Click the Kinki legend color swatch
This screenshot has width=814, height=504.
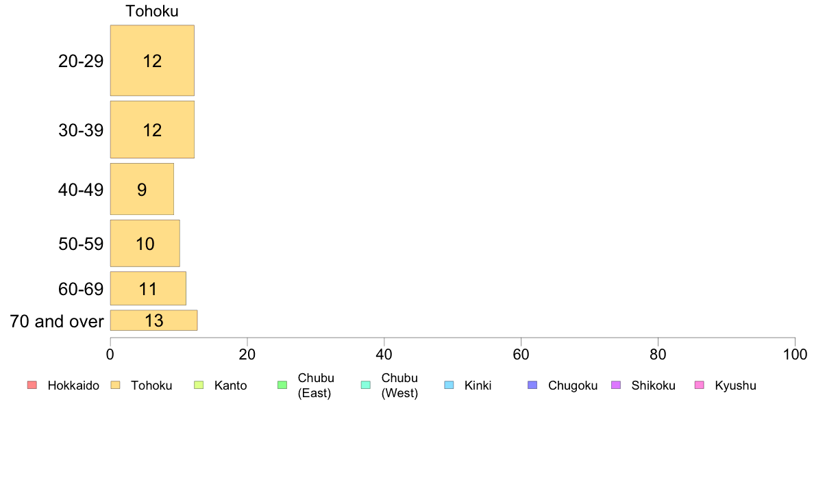(449, 385)
